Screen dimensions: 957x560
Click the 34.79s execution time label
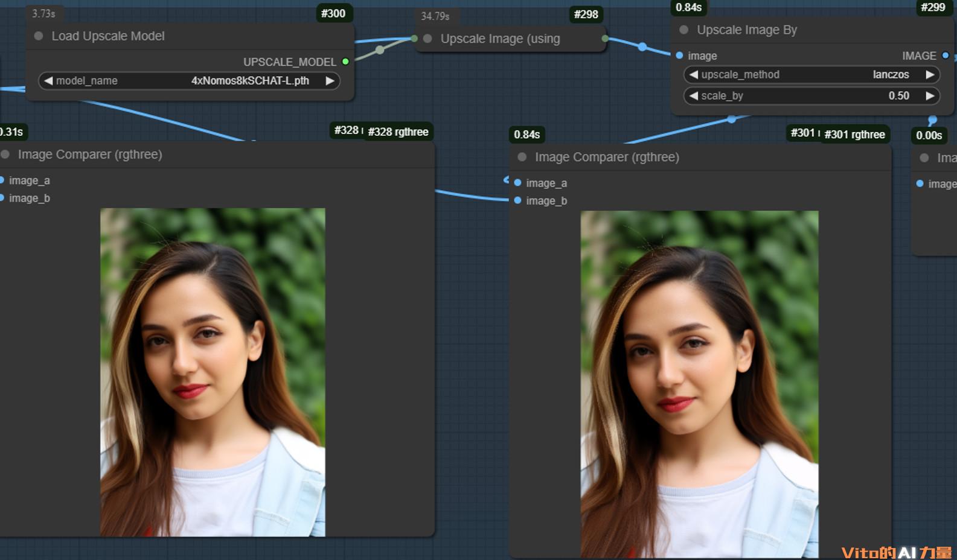pos(435,16)
